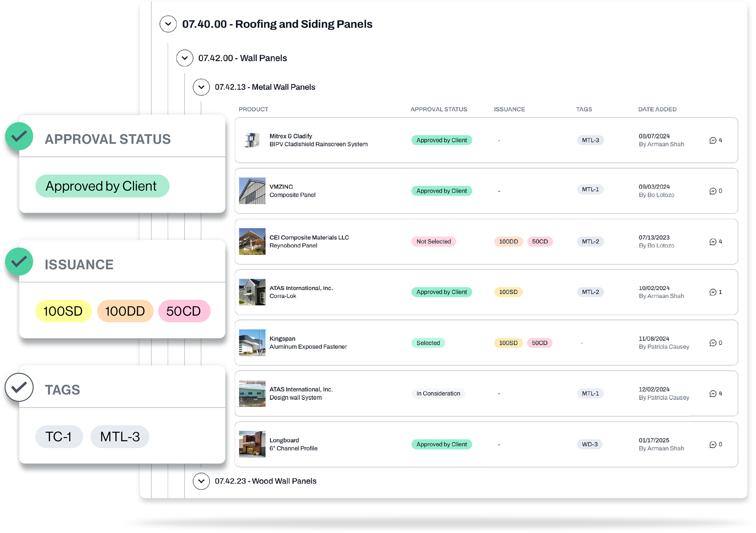Open comments on Kingspan Aluminum Exposed Fastener
The width and height of the screenshot is (756, 533).
click(x=713, y=343)
